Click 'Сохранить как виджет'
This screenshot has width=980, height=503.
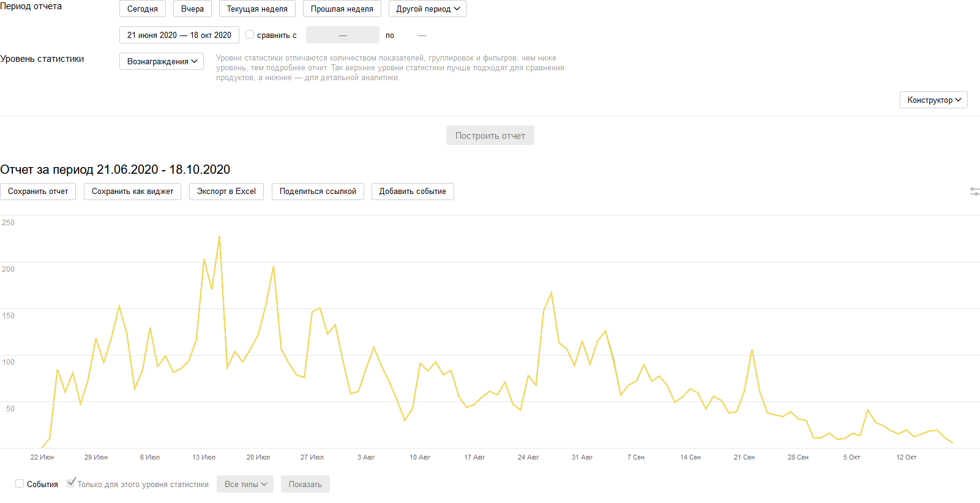click(132, 192)
